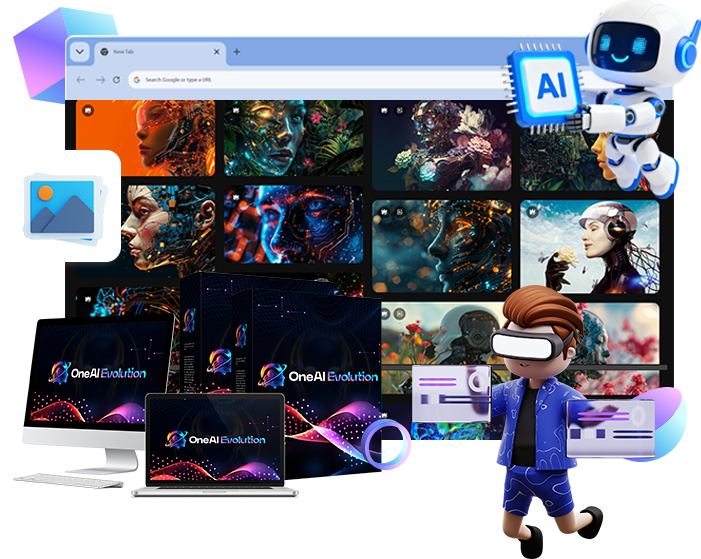Screen dimensions: 701x559
Task: Open the green jungle foliage face thumbnail
Action: tap(294, 138)
